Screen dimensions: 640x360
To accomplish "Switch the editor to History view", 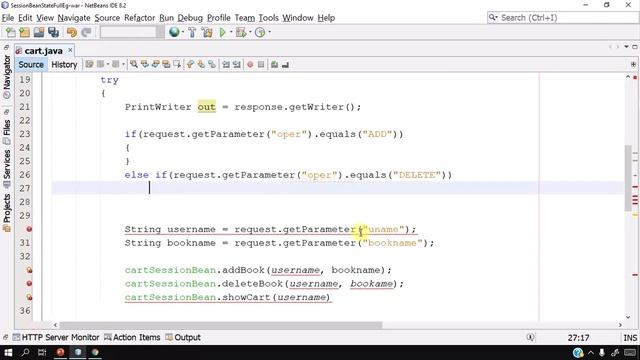I will (x=64, y=64).
